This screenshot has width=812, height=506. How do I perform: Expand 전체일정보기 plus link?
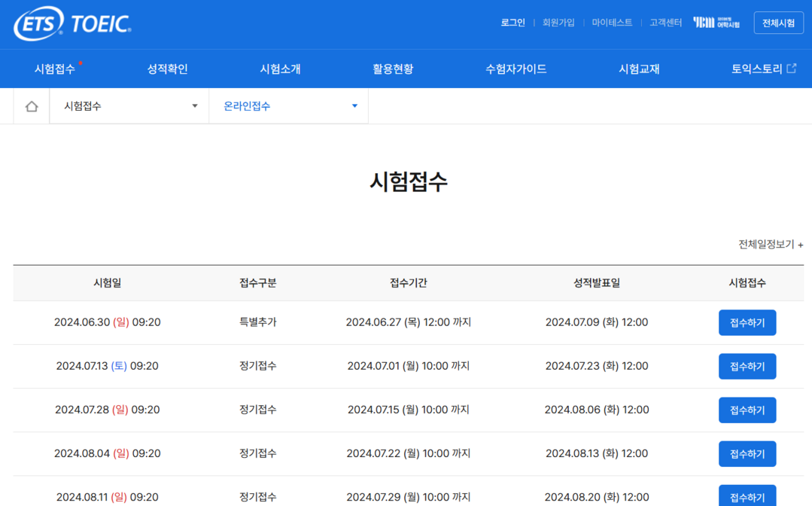[x=770, y=245]
